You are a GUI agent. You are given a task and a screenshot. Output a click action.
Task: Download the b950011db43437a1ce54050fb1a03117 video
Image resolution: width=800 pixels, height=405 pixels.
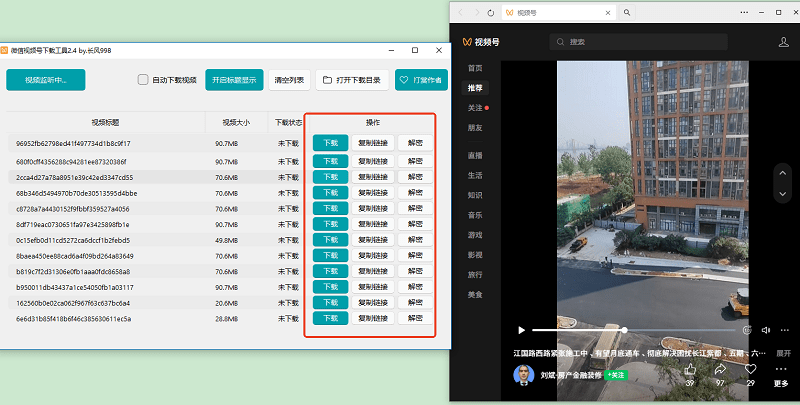331,287
